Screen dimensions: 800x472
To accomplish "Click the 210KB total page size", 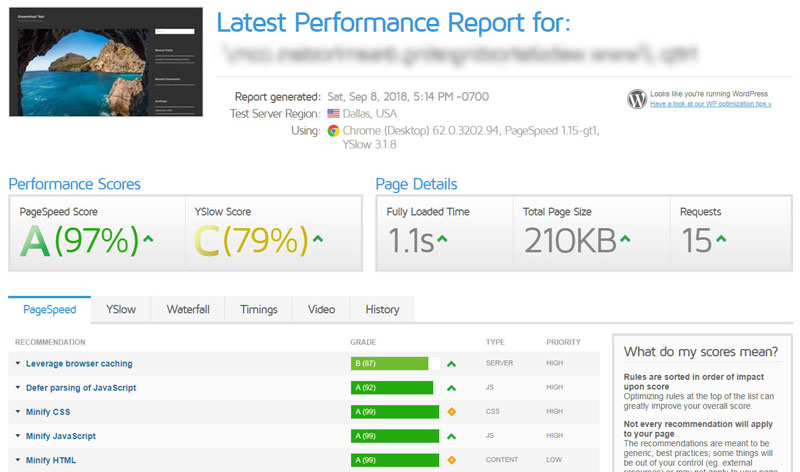I will [x=570, y=240].
